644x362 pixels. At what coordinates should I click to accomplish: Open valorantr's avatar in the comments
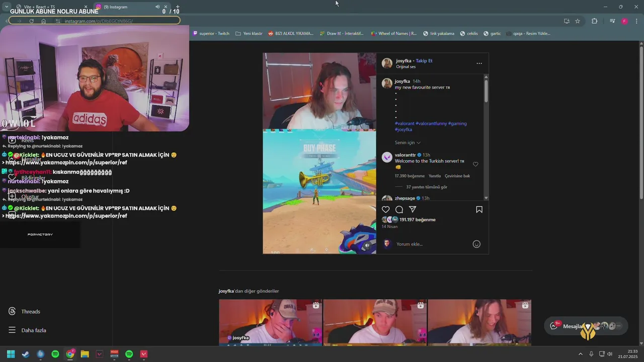(x=387, y=157)
